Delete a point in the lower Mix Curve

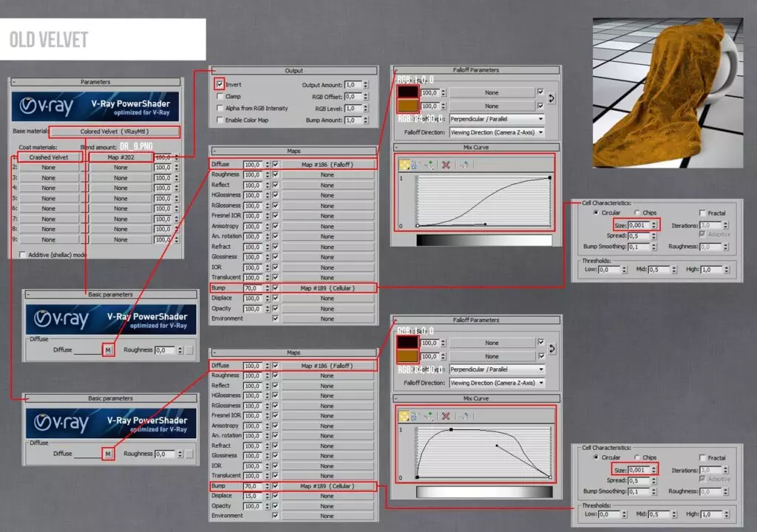(446, 415)
